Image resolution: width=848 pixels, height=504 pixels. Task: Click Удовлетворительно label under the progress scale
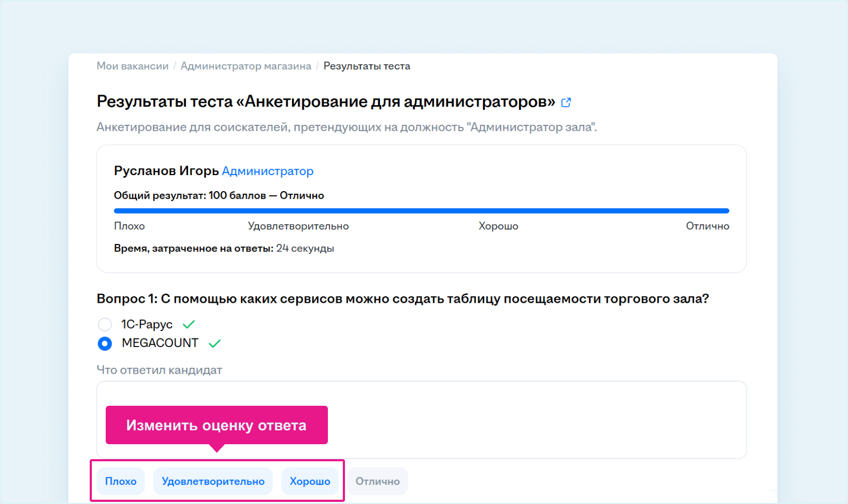pyautogui.click(x=298, y=226)
